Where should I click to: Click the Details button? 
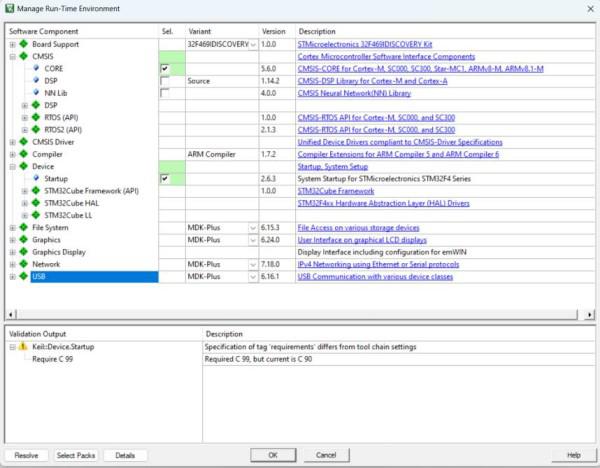tap(125, 455)
